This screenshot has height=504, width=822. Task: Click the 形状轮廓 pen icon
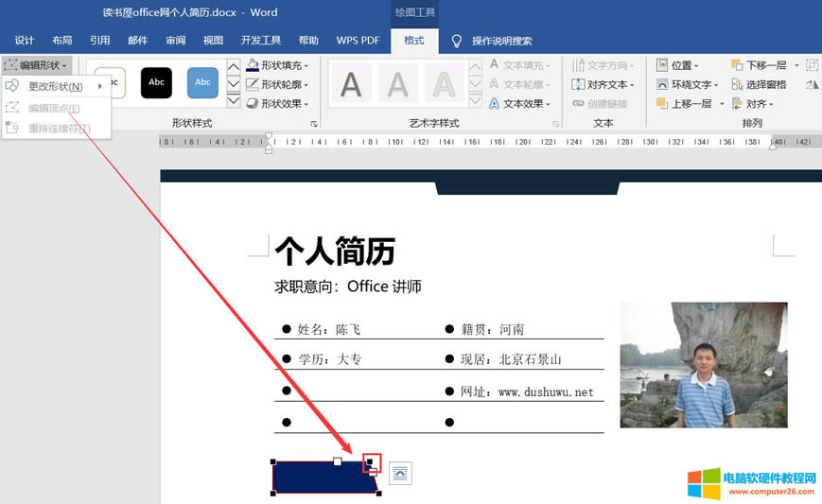253,84
